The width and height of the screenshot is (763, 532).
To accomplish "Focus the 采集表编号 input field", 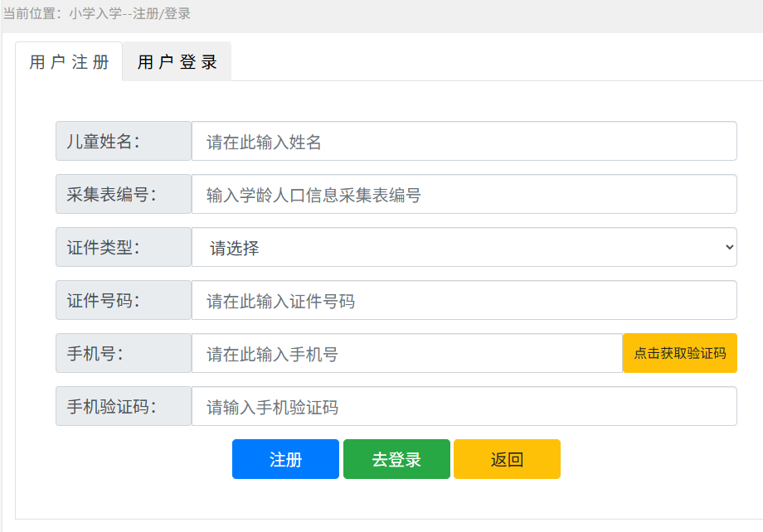I will pyautogui.click(x=464, y=194).
